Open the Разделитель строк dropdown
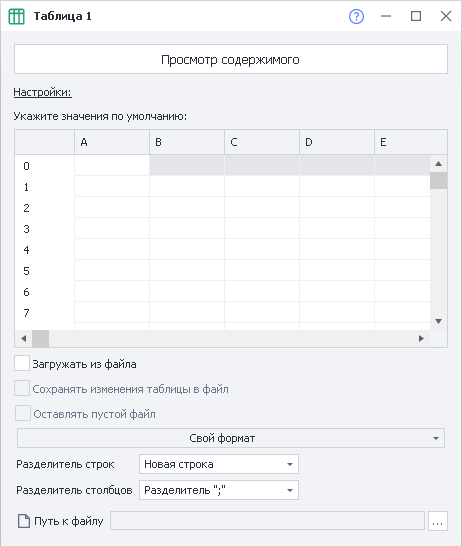The width and height of the screenshot is (462, 546). 219,464
